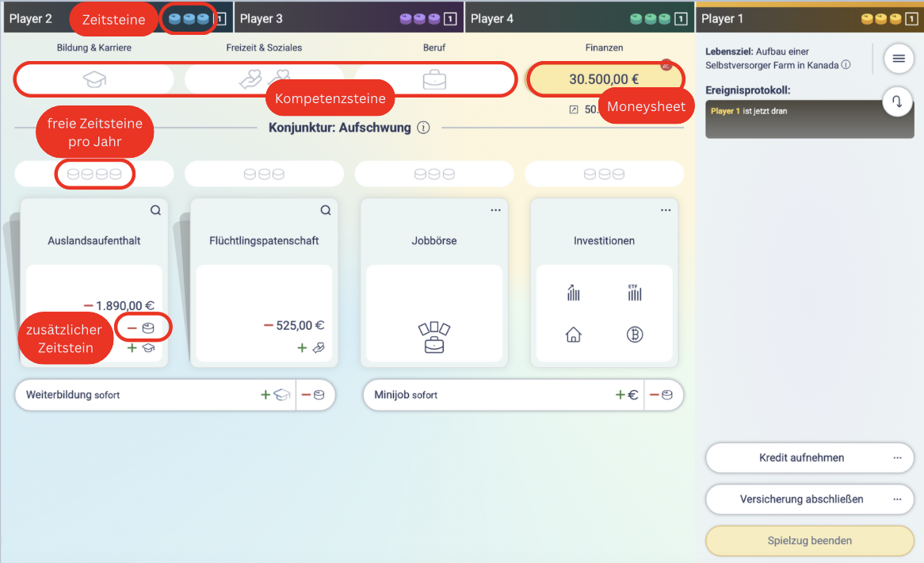Open the three-dot menu on Investitionen card
Viewport: 924px width, 563px height.
[x=666, y=210]
